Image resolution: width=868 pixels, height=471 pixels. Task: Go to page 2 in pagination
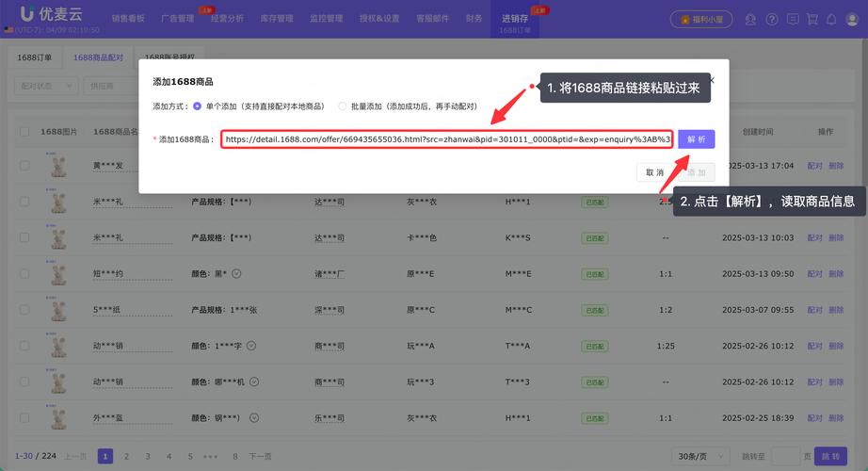coord(126,456)
